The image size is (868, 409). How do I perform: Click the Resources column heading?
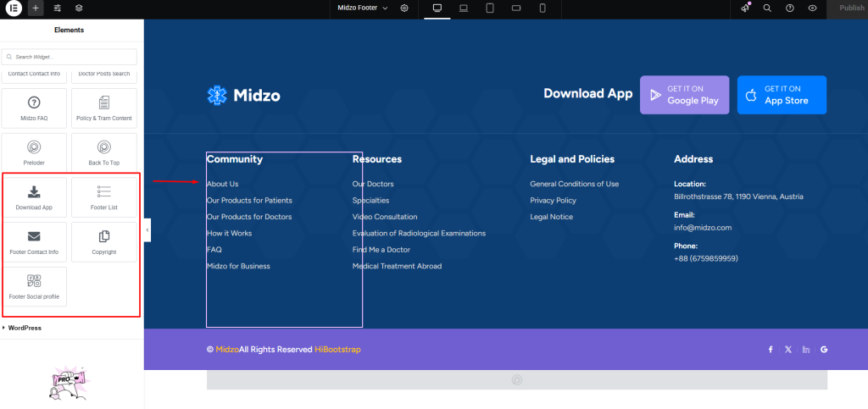(x=377, y=159)
